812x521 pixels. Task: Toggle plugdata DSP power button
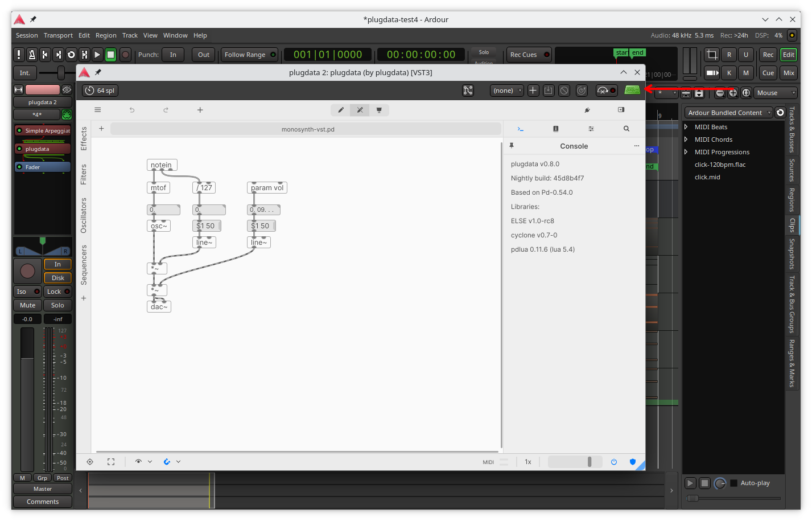614,462
